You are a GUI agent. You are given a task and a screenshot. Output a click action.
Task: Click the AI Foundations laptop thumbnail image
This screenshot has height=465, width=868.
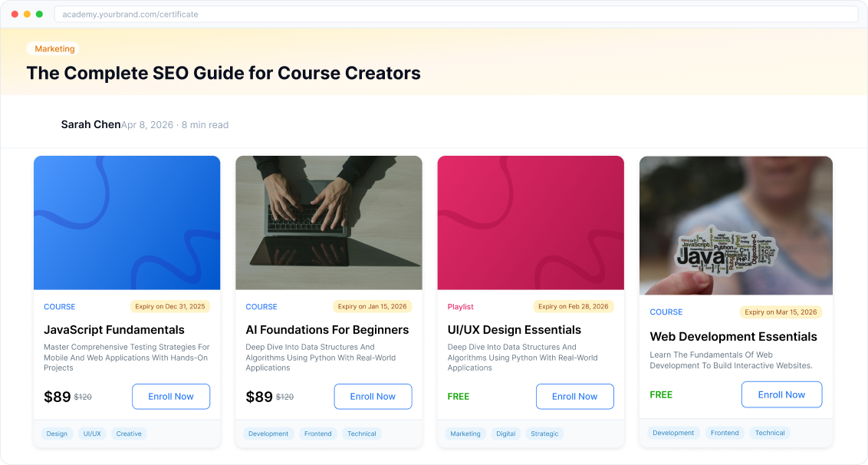[x=328, y=223]
